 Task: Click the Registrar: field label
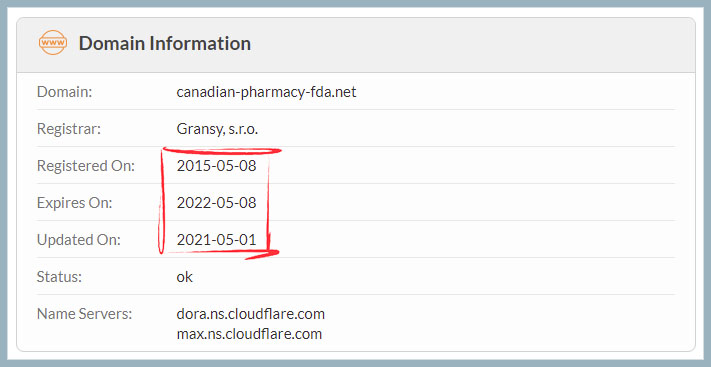(x=68, y=129)
